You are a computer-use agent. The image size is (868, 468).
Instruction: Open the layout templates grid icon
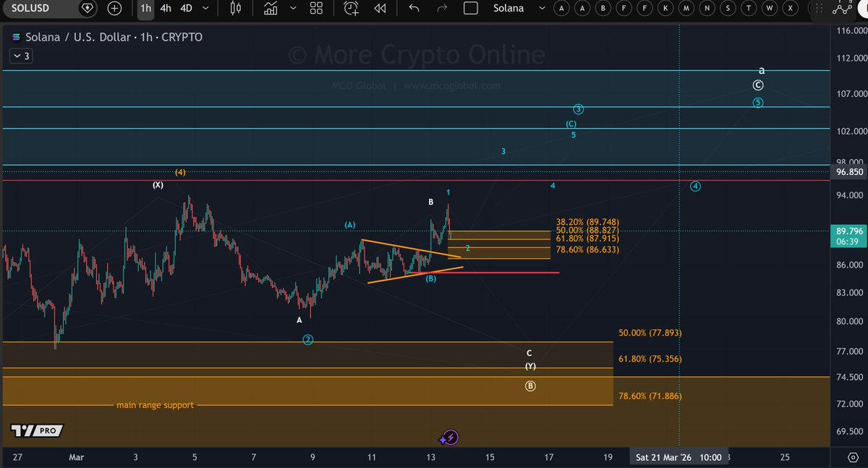(x=316, y=9)
